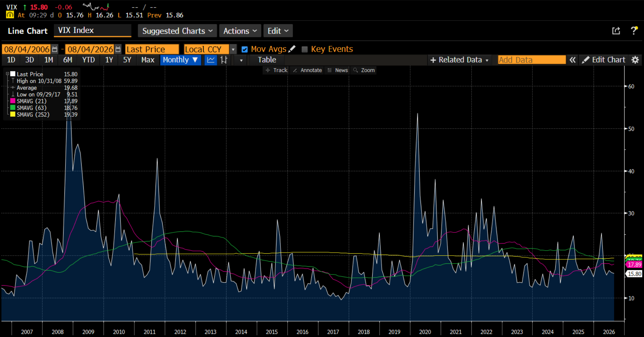Click the 2020 year label on the time axis
This screenshot has height=337, width=644.
click(x=425, y=332)
